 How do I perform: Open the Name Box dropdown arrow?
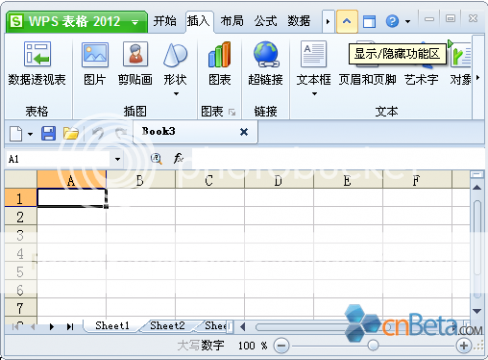[x=117, y=159]
